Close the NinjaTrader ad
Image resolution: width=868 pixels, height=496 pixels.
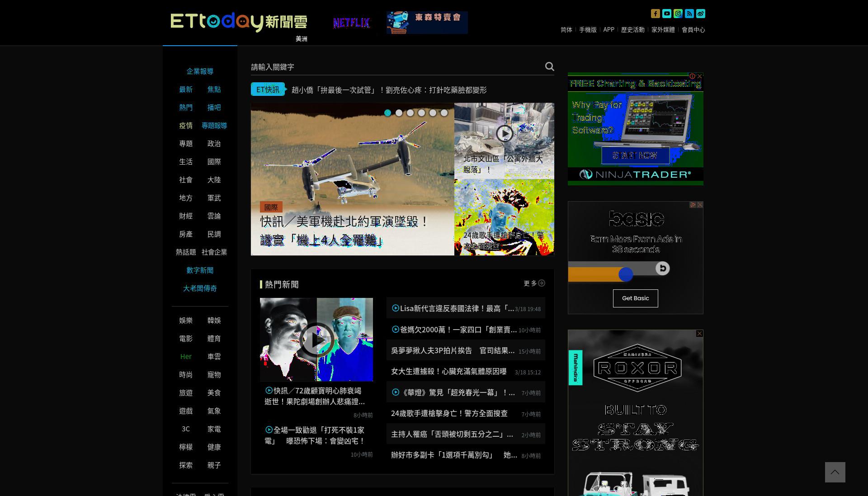coord(699,76)
